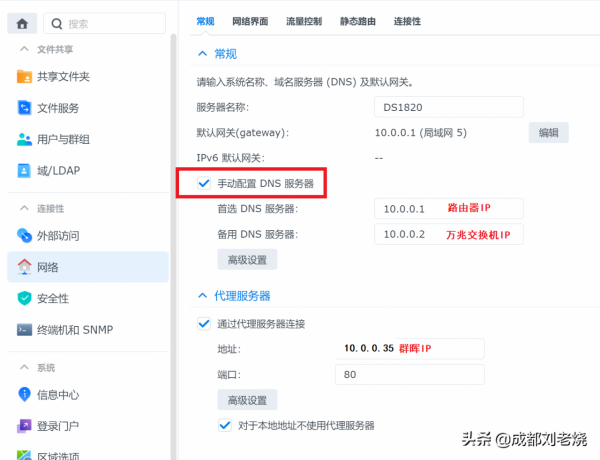Click the server name field DS1820
The width and height of the screenshot is (600, 460).
(449, 107)
